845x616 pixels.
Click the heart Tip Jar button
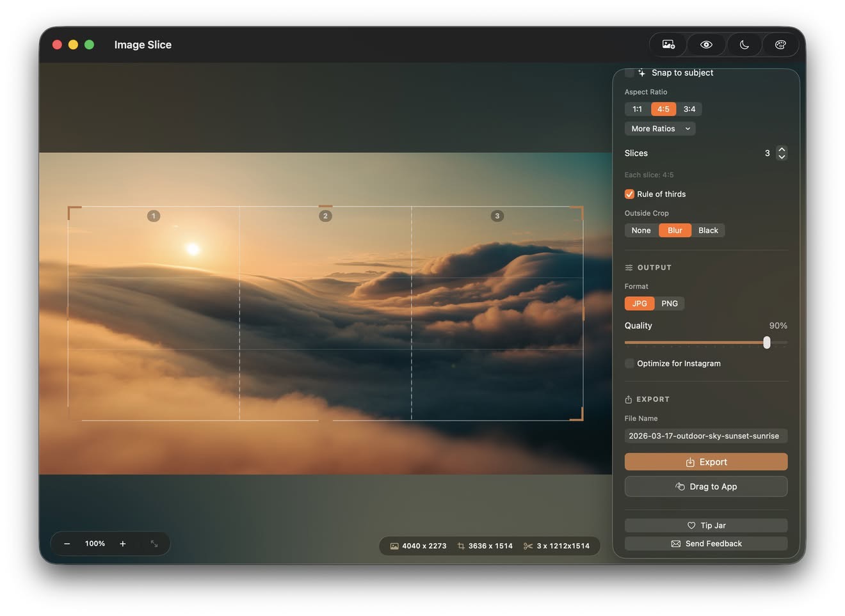pos(706,525)
